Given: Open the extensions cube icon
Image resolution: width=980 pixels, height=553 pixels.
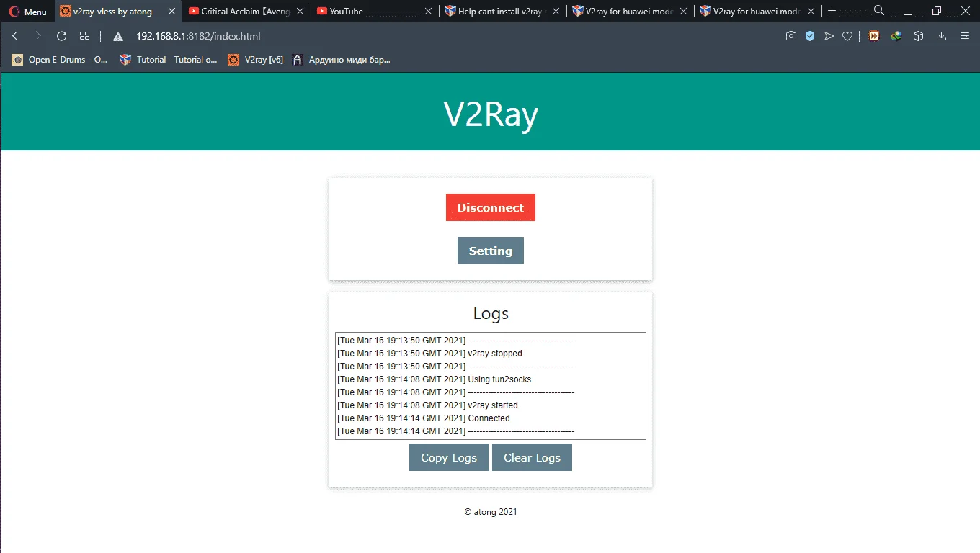Looking at the screenshot, I should pyautogui.click(x=918, y=36).
